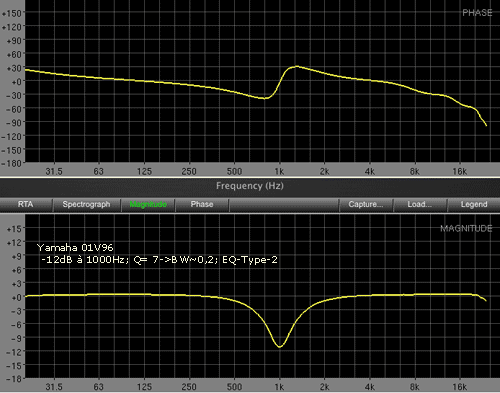Open the Capture dialog button
This screenshot has height=393, width=500.
click(366, 204)
